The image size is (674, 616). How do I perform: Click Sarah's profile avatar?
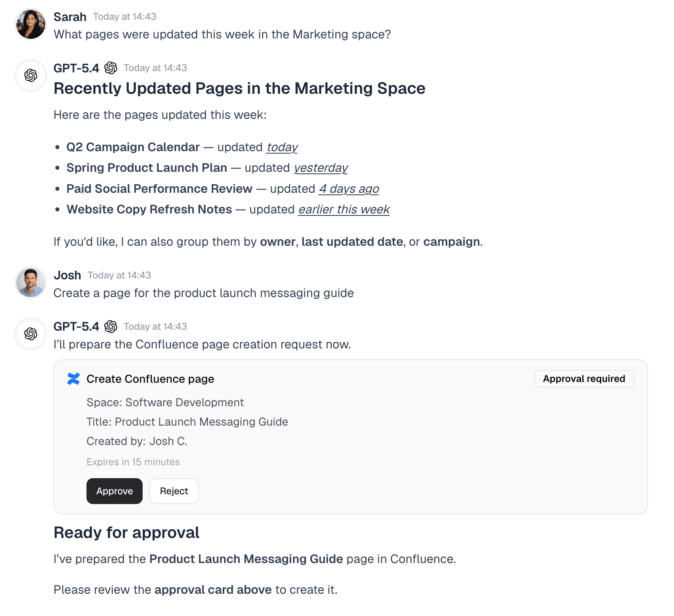(30, 24)
